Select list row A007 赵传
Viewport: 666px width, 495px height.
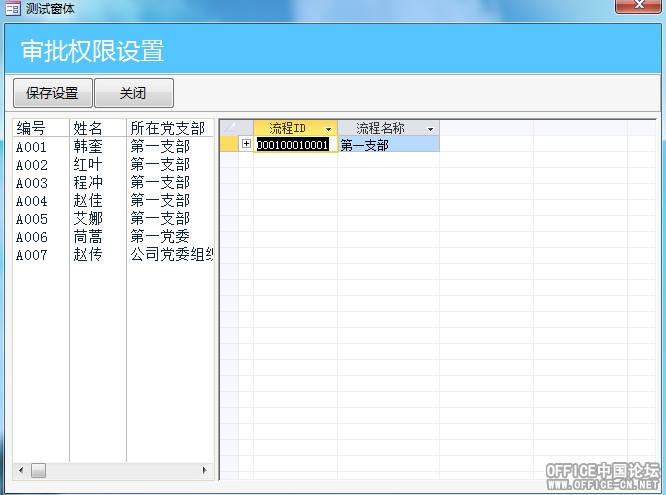(x=113, y=255)
